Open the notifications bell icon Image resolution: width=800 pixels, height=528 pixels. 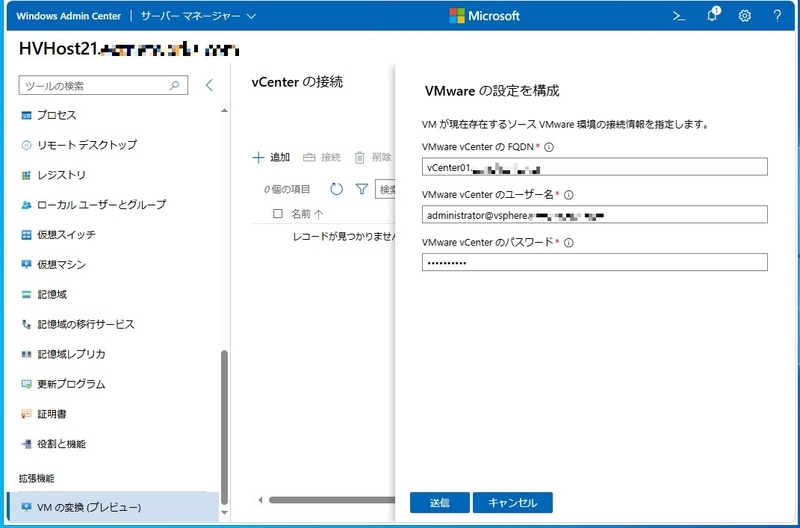(712, 15)
